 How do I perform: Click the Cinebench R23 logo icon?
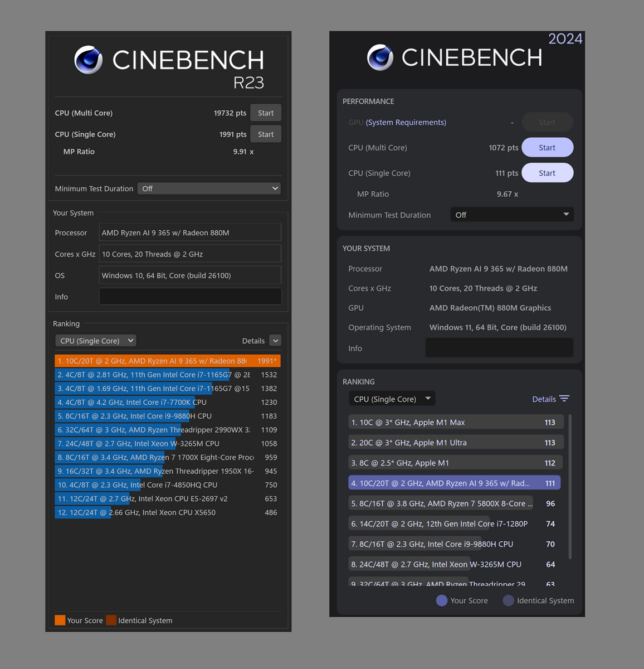click(x=89, y=60)
